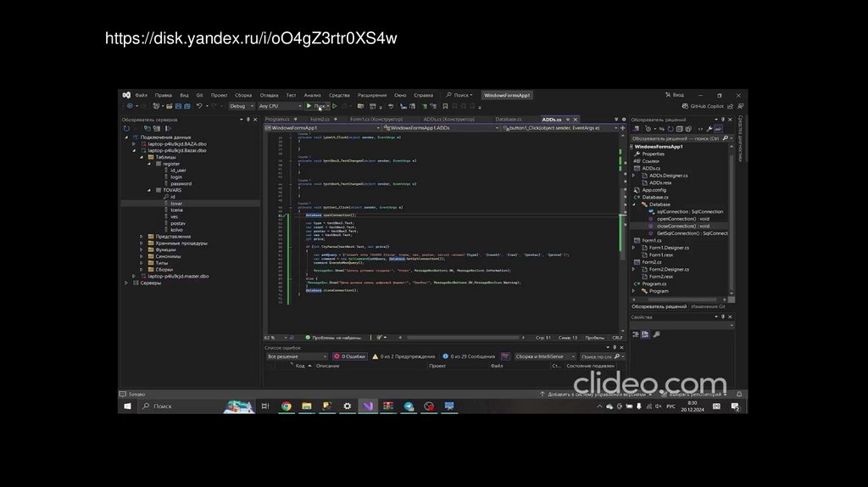The image size is (868, 487).
Task: Click the notifications bell in status bar
Action: [x=739, y=395]
